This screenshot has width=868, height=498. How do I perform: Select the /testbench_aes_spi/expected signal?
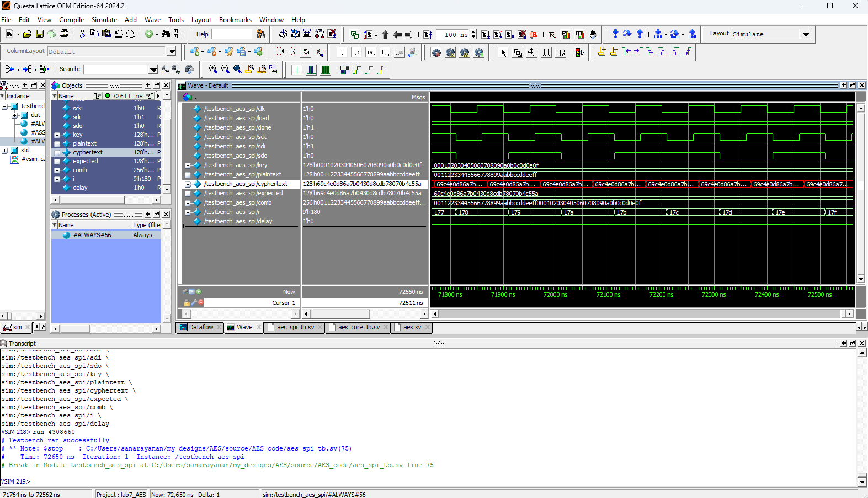pyautogui.click(x=243, y=193)
